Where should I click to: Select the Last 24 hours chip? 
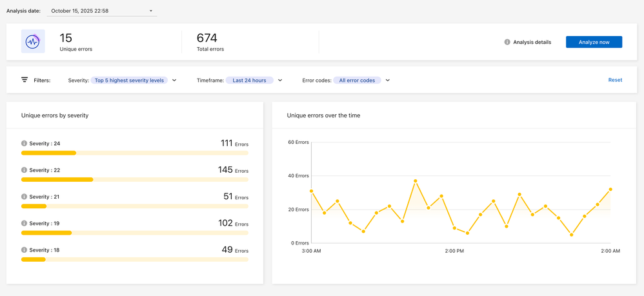coord(249,81)
